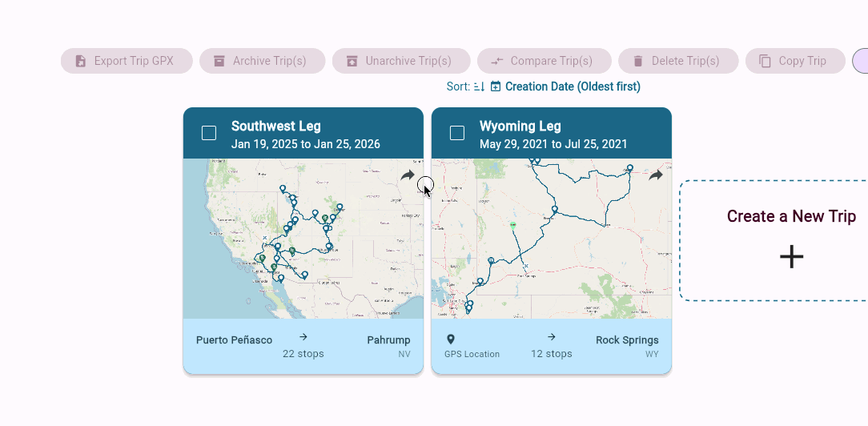
Task: Click the Southwest Leg trip title
Action: pos(275,127)
